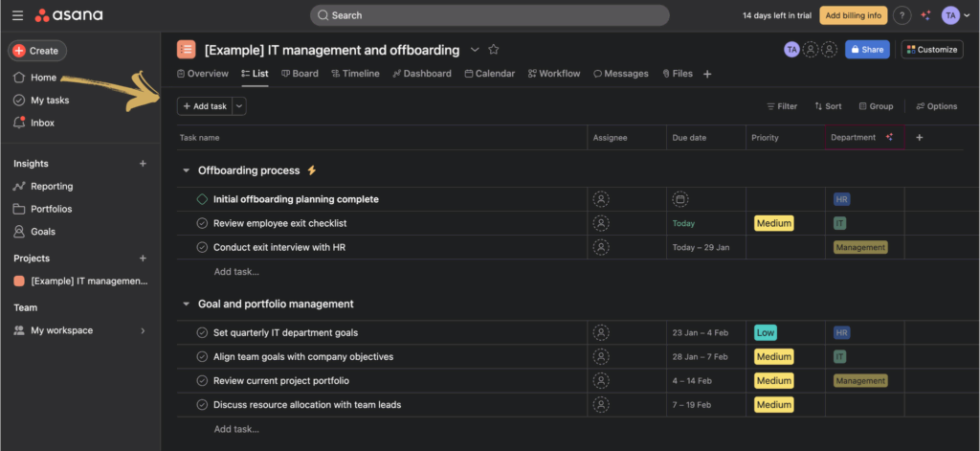Open the help question mark icon

point(902,15)
